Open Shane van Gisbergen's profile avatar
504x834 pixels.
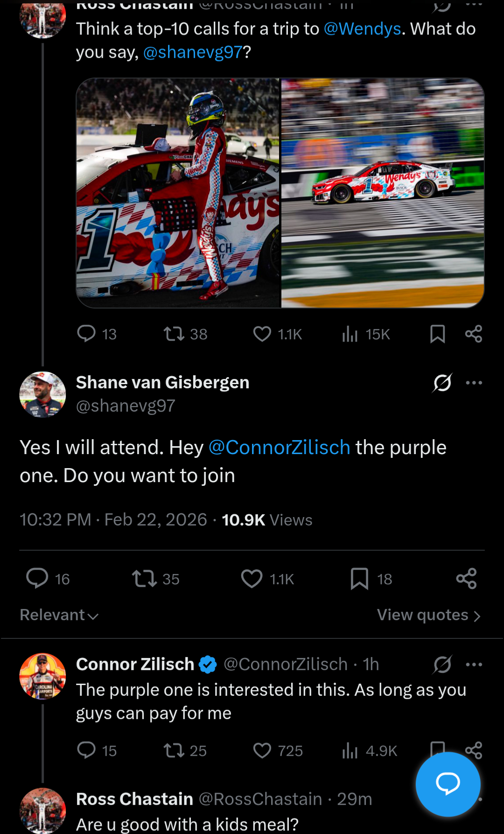click(42, 394)
